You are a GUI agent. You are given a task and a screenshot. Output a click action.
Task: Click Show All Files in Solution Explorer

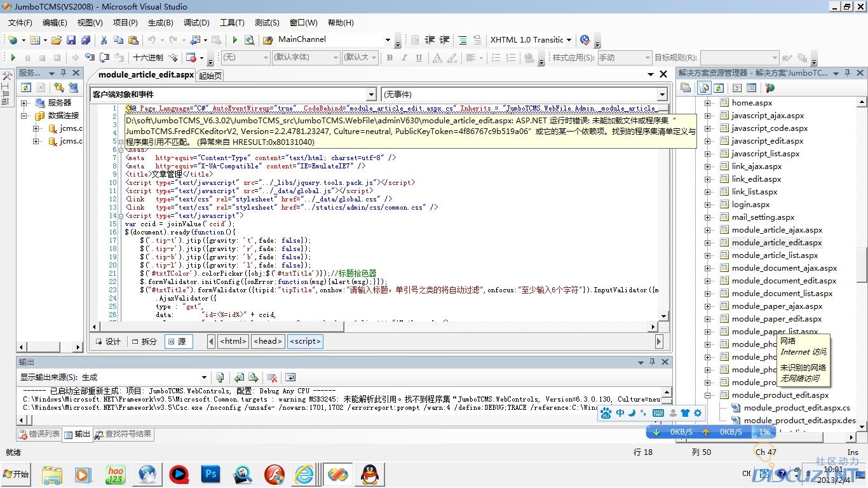pos(704,88)
